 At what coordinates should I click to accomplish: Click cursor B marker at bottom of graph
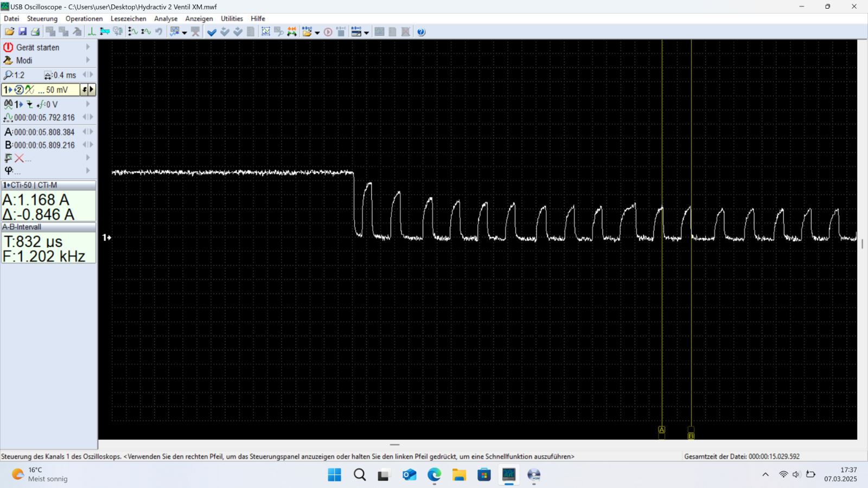click(x=691, y=436)
